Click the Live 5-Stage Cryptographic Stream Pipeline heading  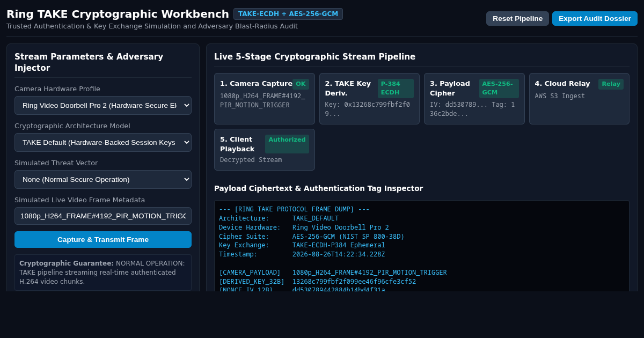coord(314,57)
